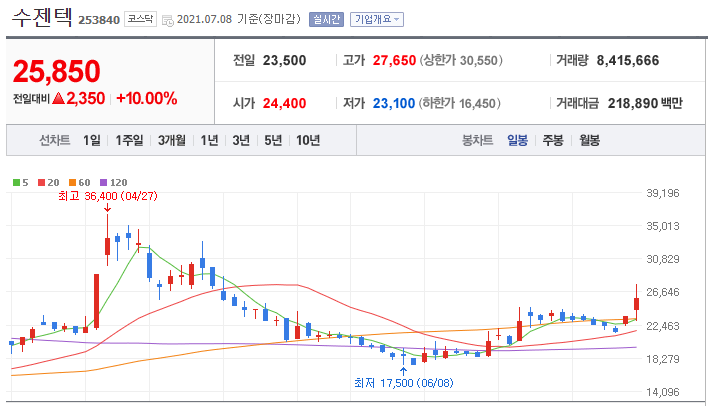The height and width of the screenshot is (406, 708).
Task: Click the orange 60-day moving average swatch
Action: [72, 182]
